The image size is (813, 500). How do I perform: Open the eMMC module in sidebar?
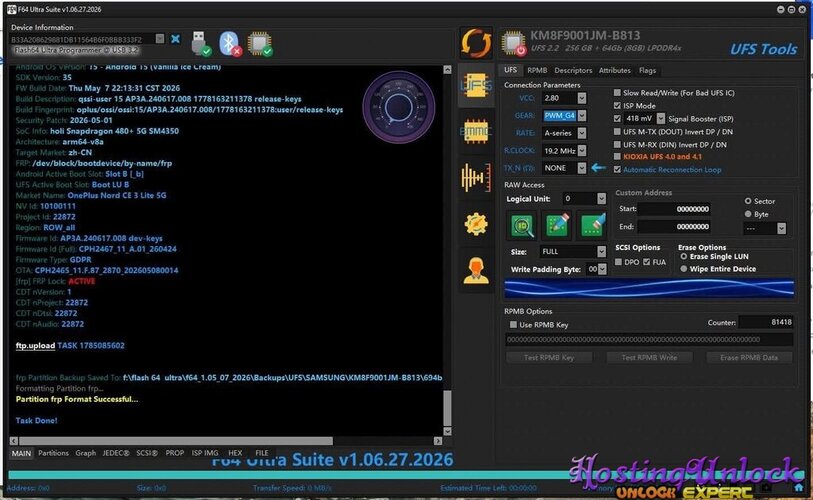[x=476, y=131]
